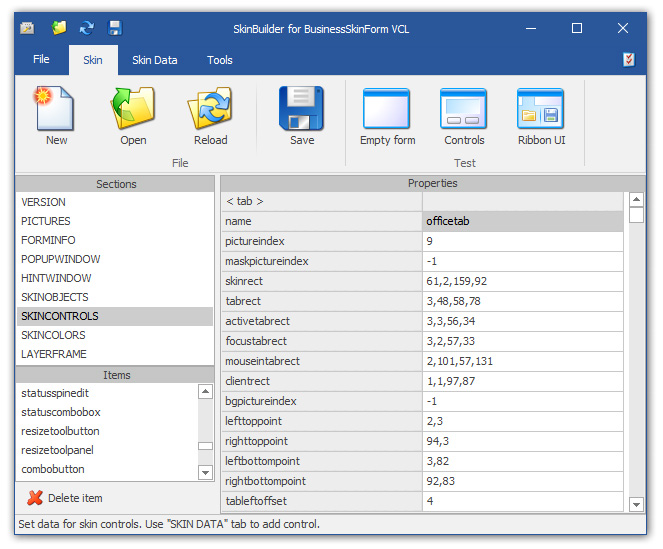This screenshot has height=549, width=663.
Task: Click mouseintabrect value 2,101,57,131
Action: click(523, 361)
